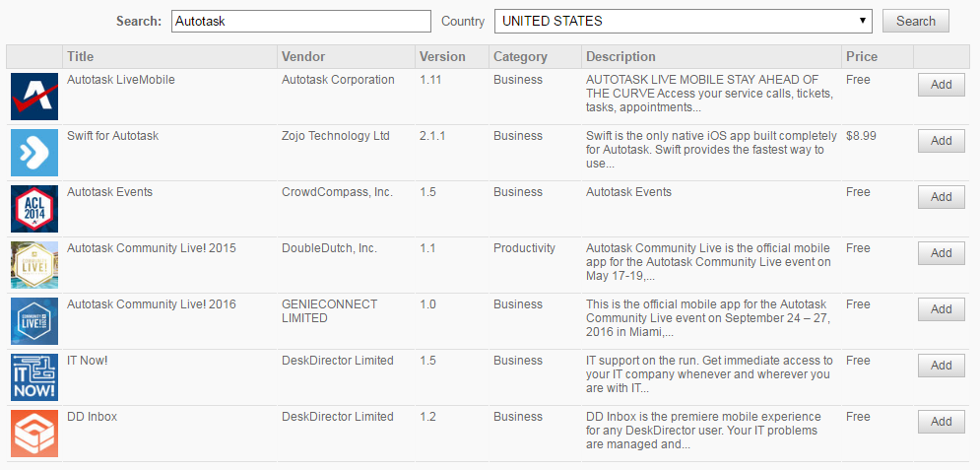Add the Swift for Autotask app
This screenshot has height=470, width=980.
[941, 141]
